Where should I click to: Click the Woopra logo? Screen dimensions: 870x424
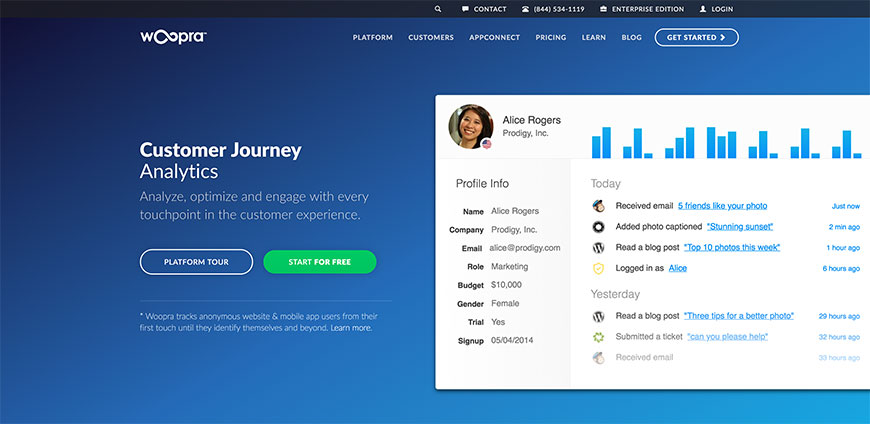tap(173, 37)
